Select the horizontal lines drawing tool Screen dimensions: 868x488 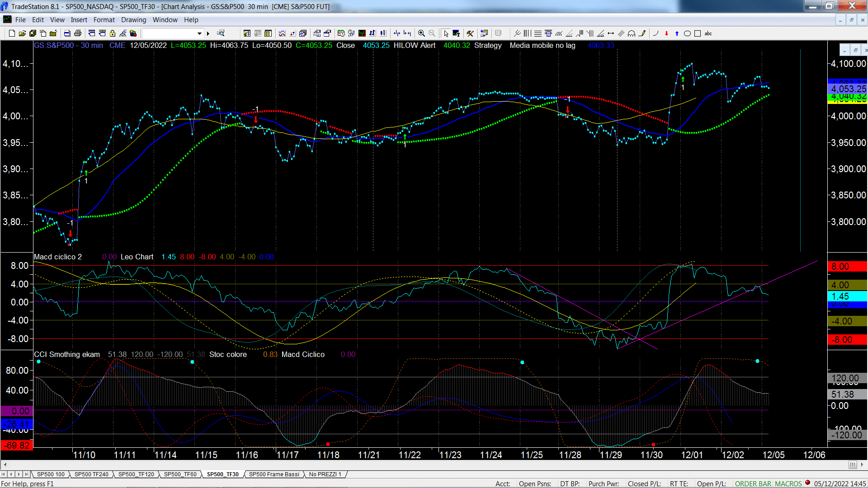coord(538,33)
